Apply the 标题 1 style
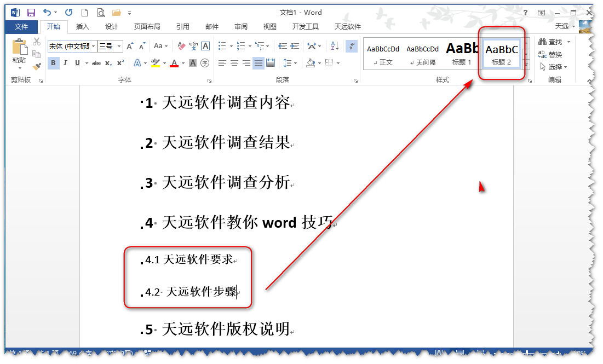Screen dimensions: 603x364 462,54
